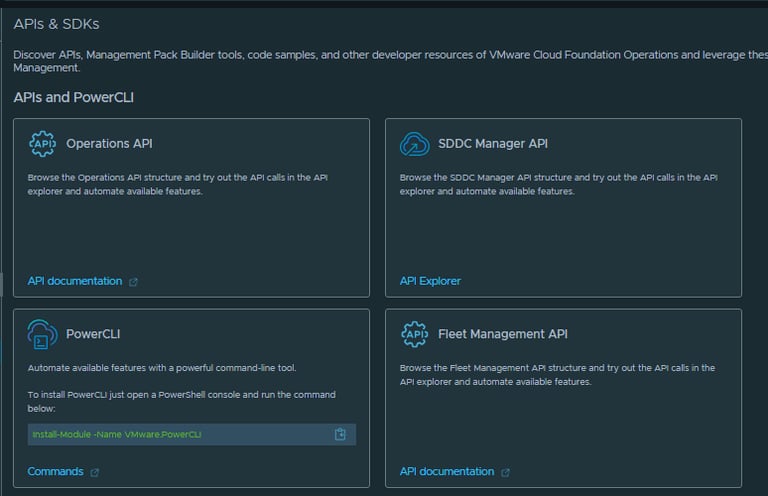Click the SDDC Manager API card title
The image size is (768, 496).
[493, 144]
